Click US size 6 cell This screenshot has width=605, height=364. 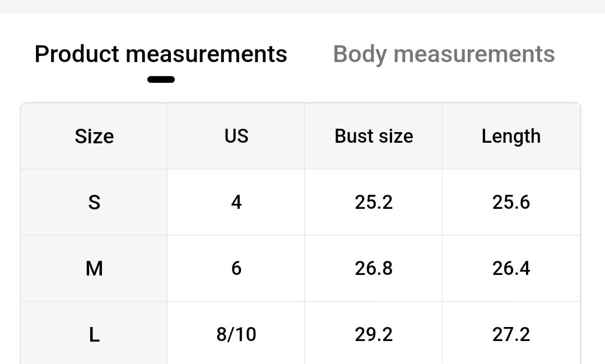pyautogui.click(x=236, y=268)
